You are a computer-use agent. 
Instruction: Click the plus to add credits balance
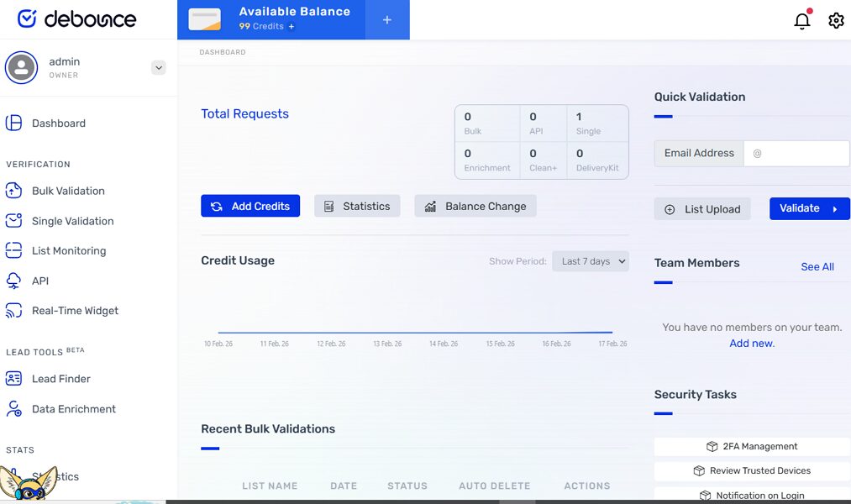click(x=387, y=18)
